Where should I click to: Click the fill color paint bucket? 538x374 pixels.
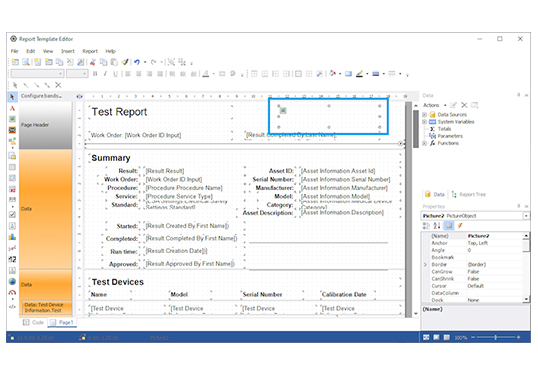tap(332, 73)
